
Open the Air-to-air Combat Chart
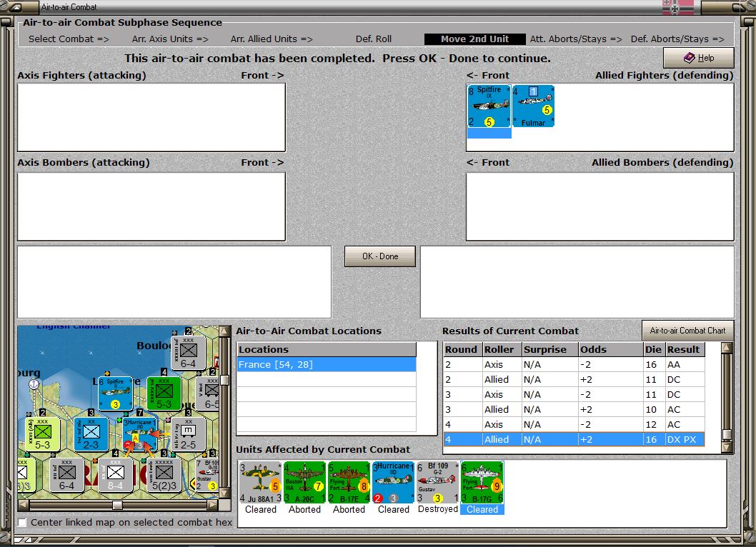pyautogui.click(x=687, y=331)
